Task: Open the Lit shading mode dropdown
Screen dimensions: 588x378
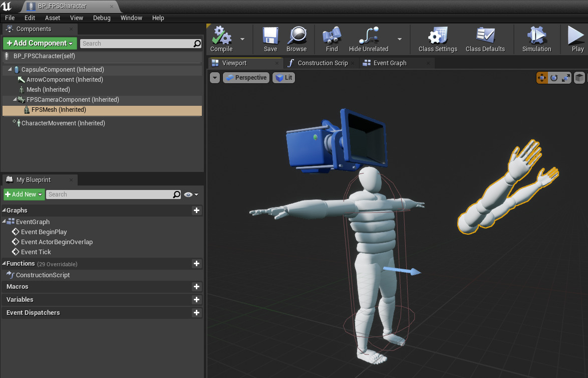Action: [x=283, y=78]
